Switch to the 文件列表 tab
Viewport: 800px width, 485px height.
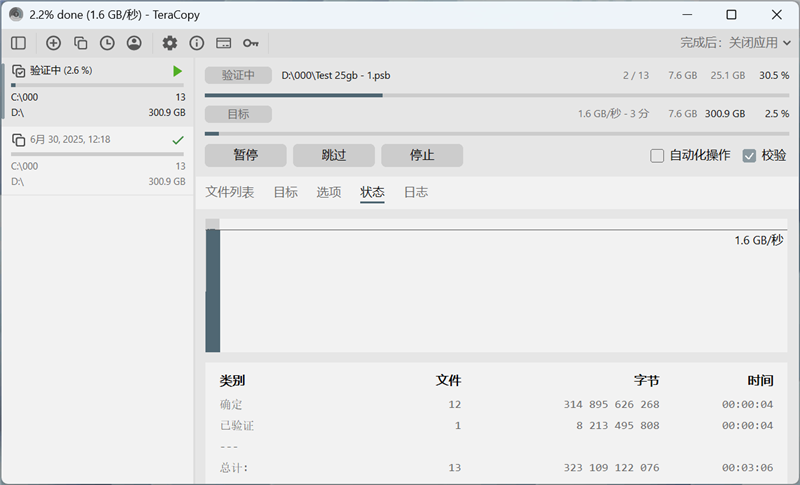pos(230,192)
